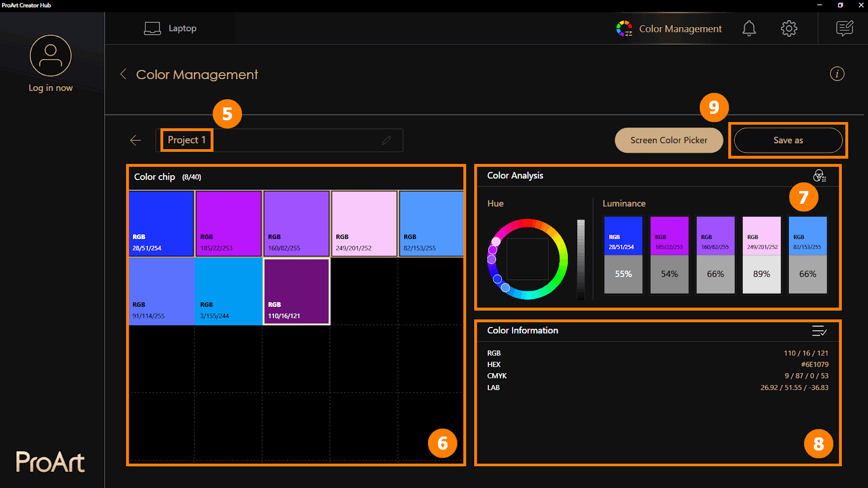This screenshot has height=488, width=868.
Task: Click the back arrow beside project name
Action: 136,140
